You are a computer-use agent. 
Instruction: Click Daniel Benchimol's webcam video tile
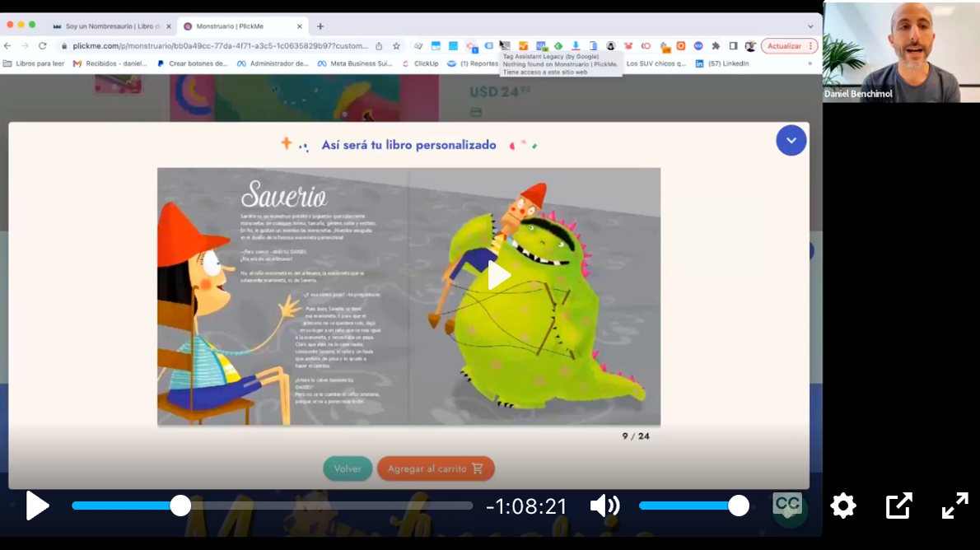click(901, 51)
